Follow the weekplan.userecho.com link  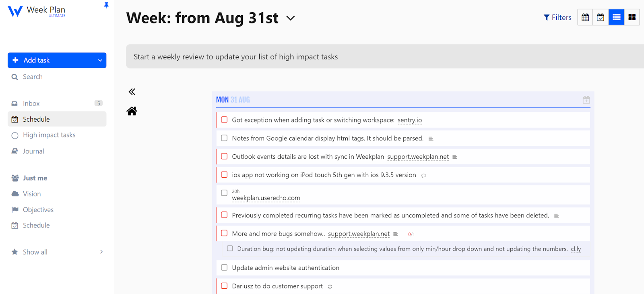266,198
